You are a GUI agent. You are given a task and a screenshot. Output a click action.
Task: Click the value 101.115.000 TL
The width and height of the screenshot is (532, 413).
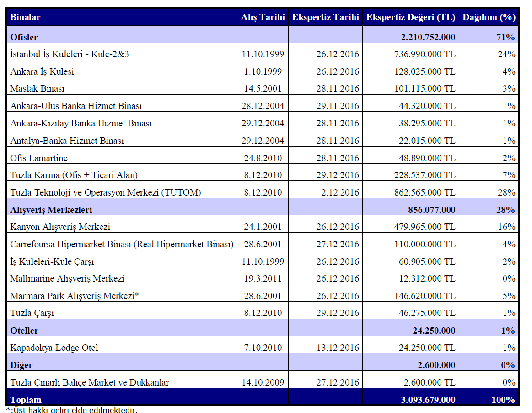[425, 88]
